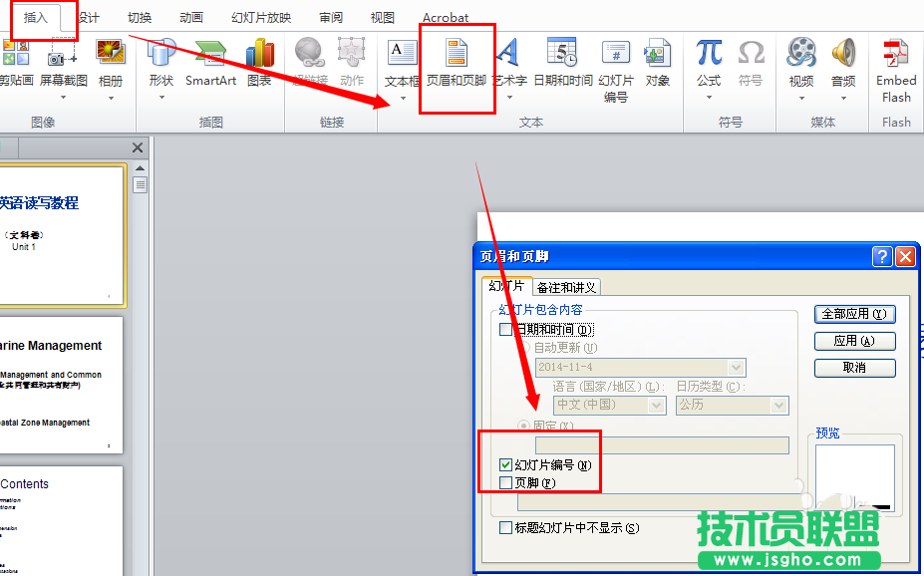The height and width of the screenshot is (576, 924).
Task: Click the footer text input field
Action: pyautogui.click(x=656, y=502)
